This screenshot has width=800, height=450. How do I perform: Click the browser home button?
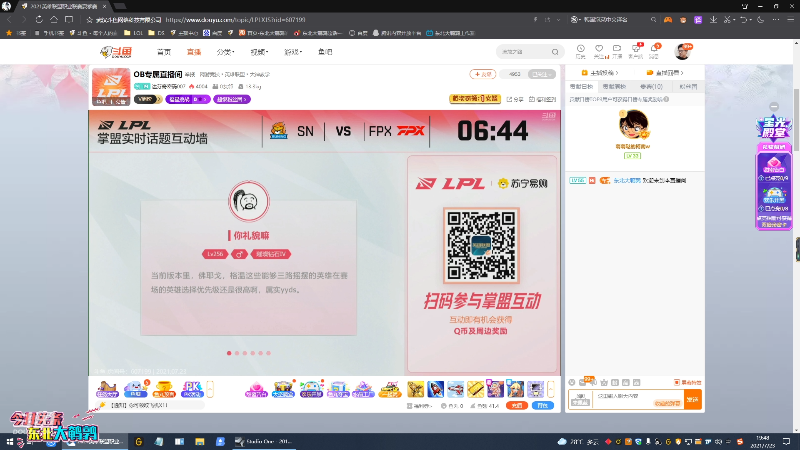tap(54, 19)
